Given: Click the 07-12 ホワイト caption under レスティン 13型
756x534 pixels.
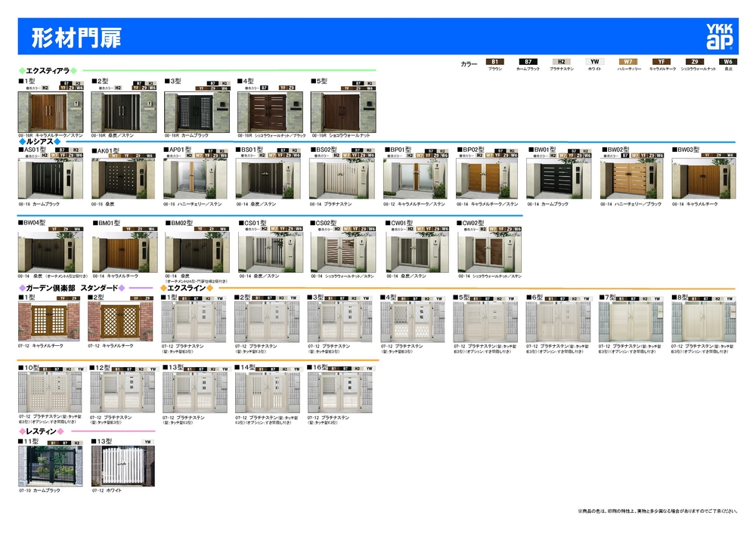Looking at the screenshot, I should coord(107,491).
